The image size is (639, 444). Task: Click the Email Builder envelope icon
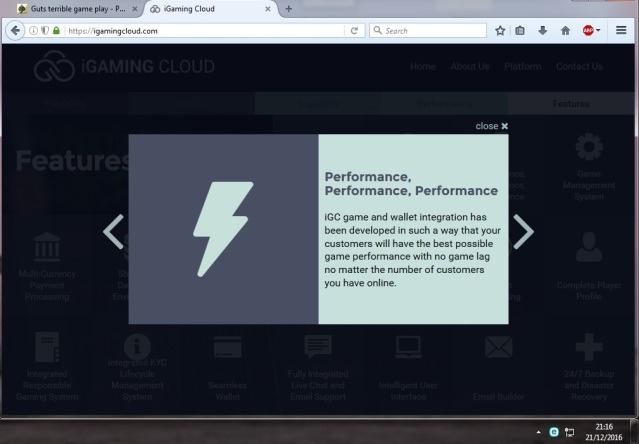(x=498, y=347)
